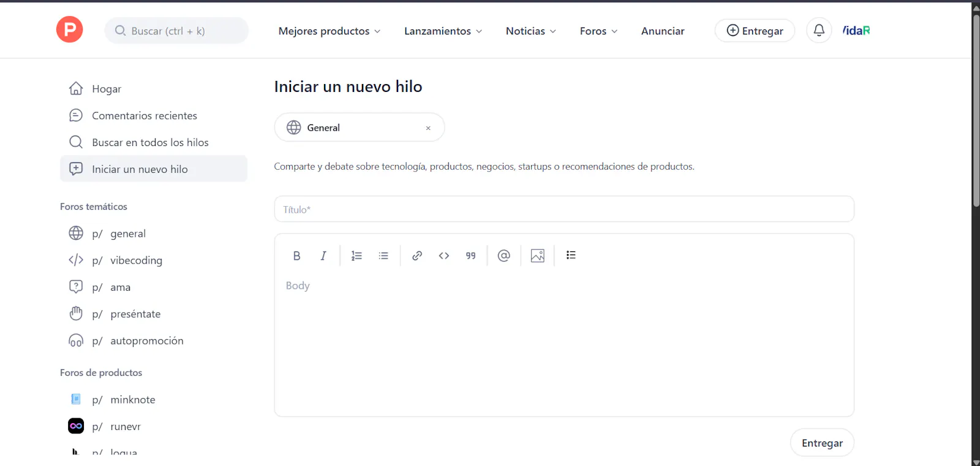Open Comentarios recientes

154,115
